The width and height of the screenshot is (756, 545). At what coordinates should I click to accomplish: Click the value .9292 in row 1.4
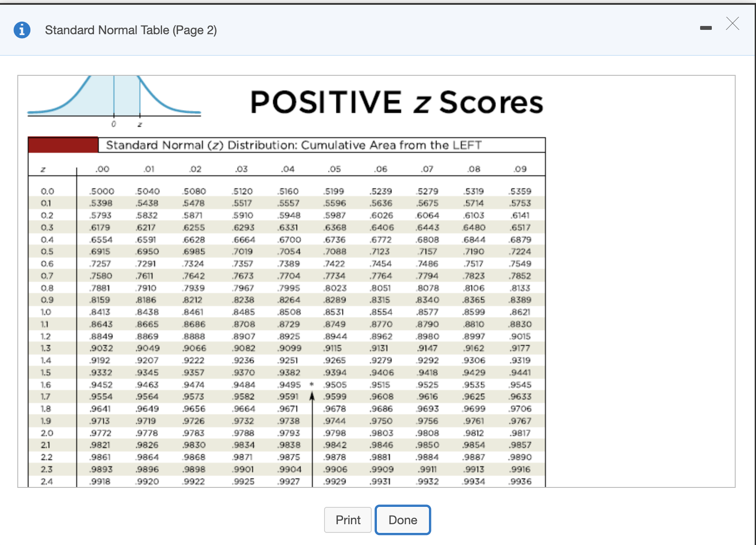pos(428,361)
